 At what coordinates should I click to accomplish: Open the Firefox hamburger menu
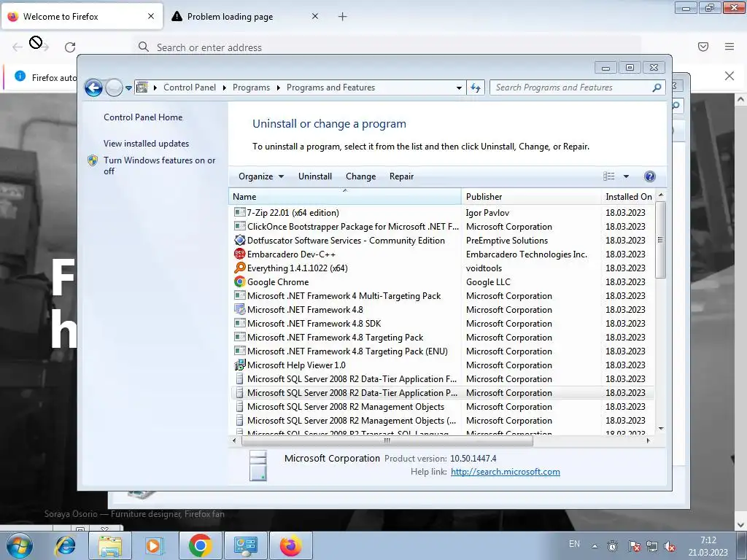pyautogui.click(x=729, y=46)
